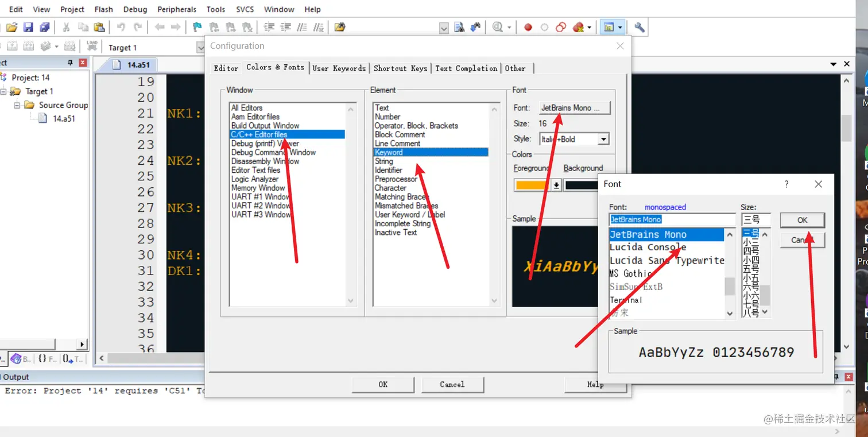
Task: Click the Comment selection icon
Action: (302, 27)
